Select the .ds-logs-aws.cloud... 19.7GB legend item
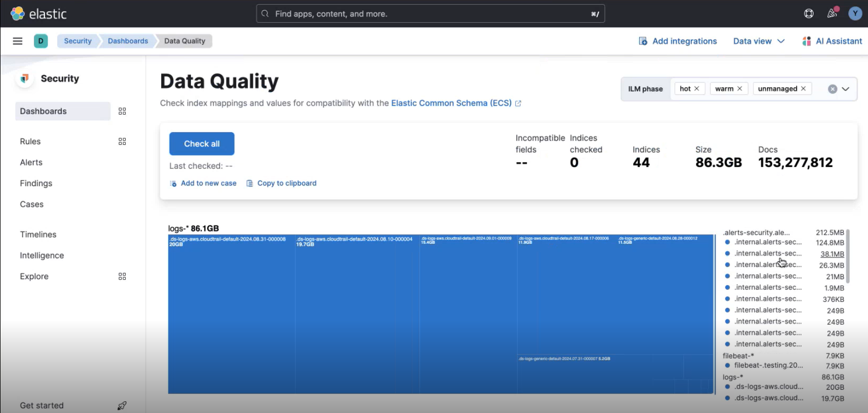The width and height of the screenshot is (868, 413). click(x=785, y=398)
